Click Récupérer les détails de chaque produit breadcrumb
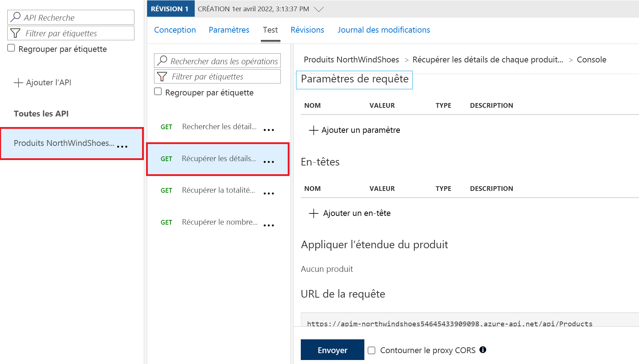 pos(488,60)
